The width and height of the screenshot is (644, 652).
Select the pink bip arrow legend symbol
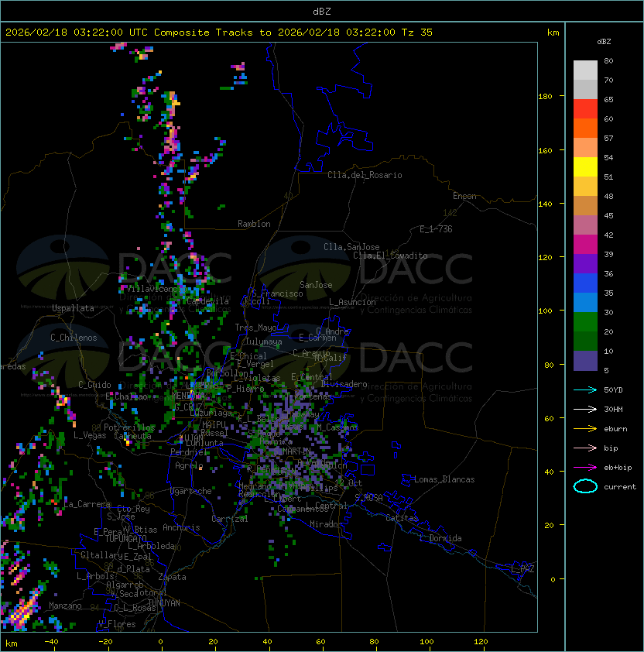(x=585, y=448)
